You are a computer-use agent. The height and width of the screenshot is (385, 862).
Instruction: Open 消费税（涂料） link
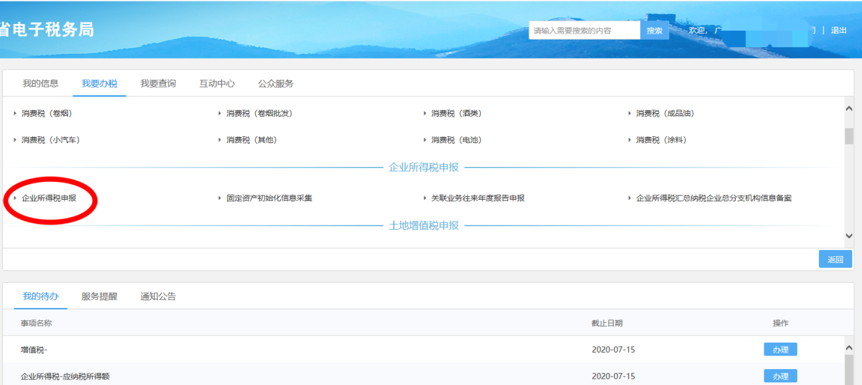pyautogui.click(x=661, y=140)
